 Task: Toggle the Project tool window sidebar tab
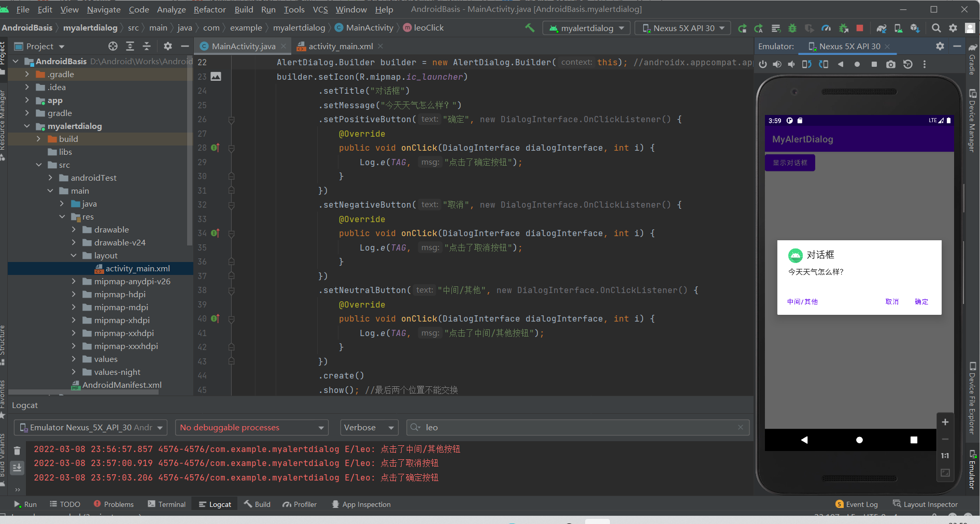click(3, 53)
